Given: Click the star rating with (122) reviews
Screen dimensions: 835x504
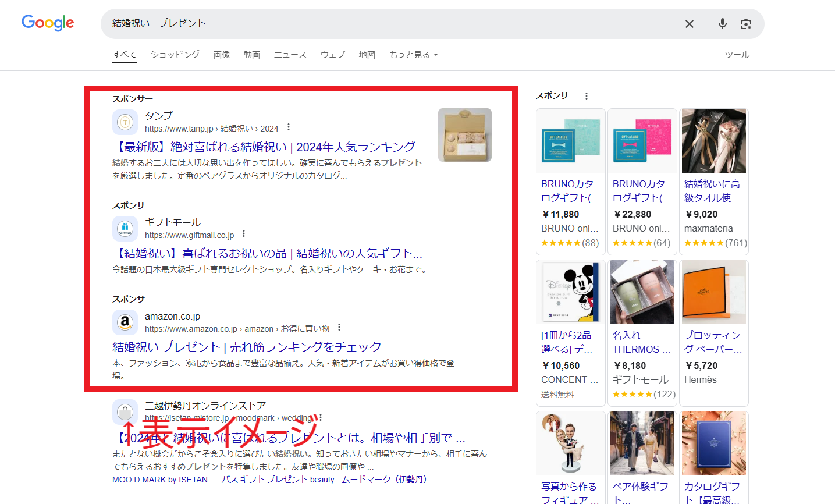Looking at the screenshot, I should click(644, 394).
